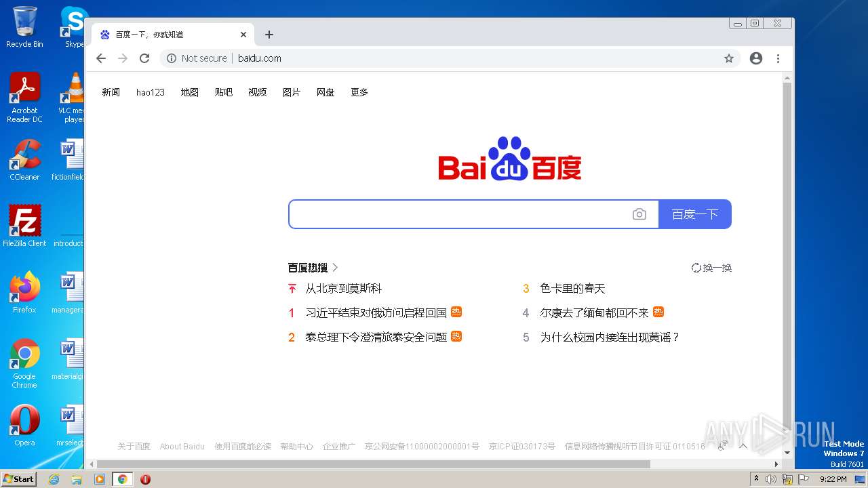The width and height of the screenshot is (868, 488).
Task: Open Chrome's three-dot menu
Action: click(778, 58)
